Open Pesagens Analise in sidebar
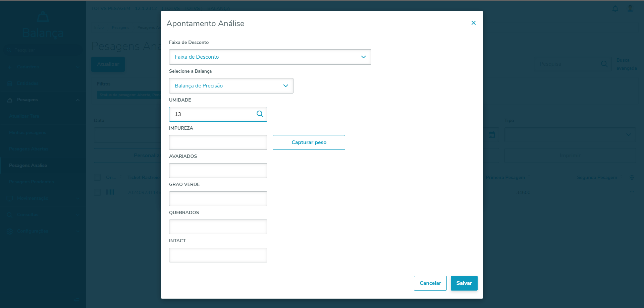The image size is (644, 308). coord(28,165)
